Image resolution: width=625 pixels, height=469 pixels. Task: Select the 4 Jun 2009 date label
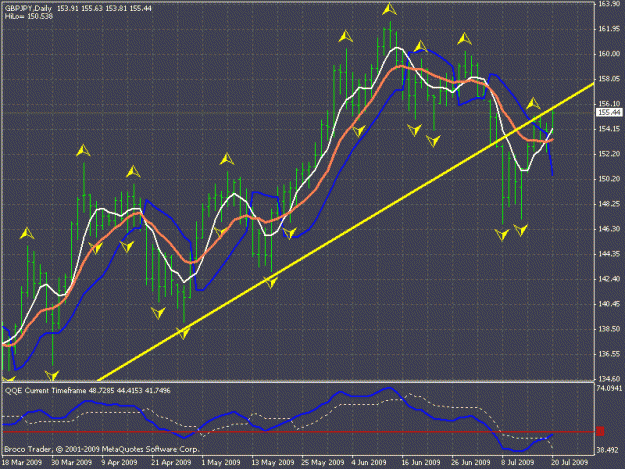tap(369, 462)
